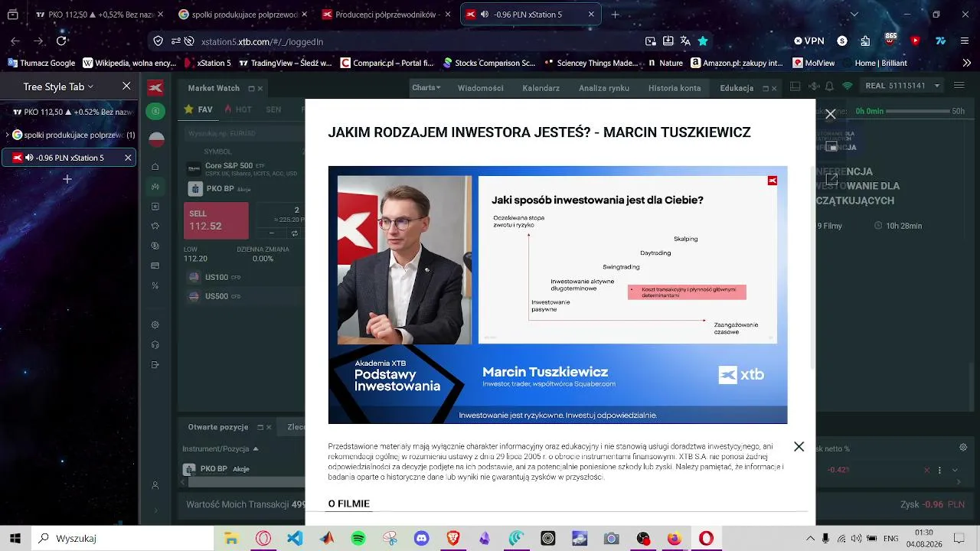
Task: Open browser tab list dropdown arrow
Action: point(854,15)
